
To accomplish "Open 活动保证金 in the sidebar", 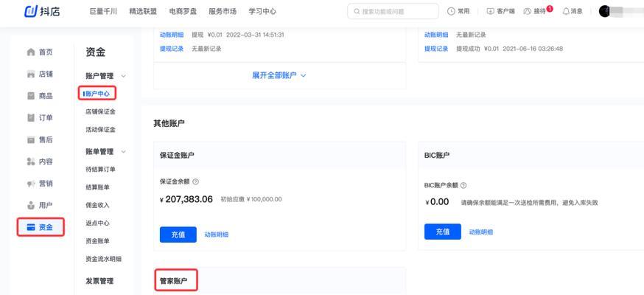I will point(101,130).
